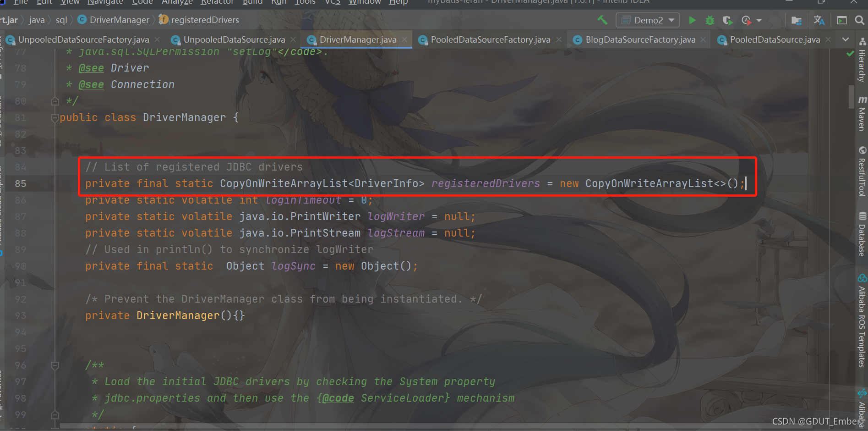The image size is (868, 431).
Task: Collapse the DriverManager class fold marker
Action: (x=55, y=118)
